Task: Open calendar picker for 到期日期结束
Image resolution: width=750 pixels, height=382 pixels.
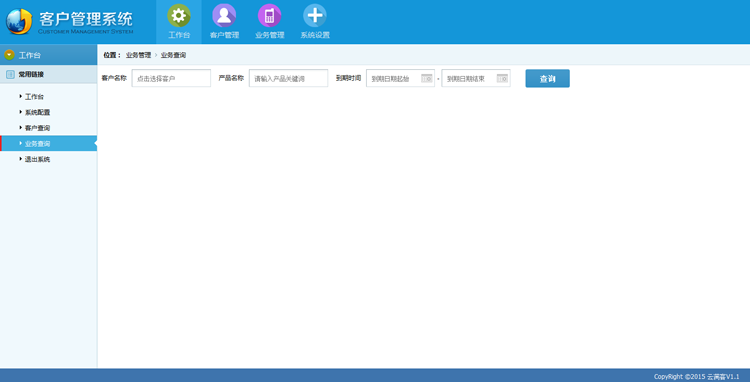Action: 502,78
